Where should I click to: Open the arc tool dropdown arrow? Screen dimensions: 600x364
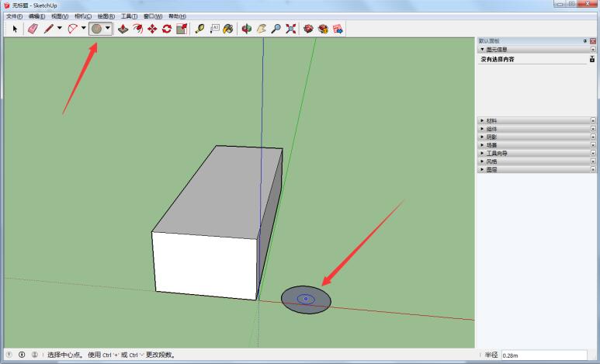pos(84,28)
